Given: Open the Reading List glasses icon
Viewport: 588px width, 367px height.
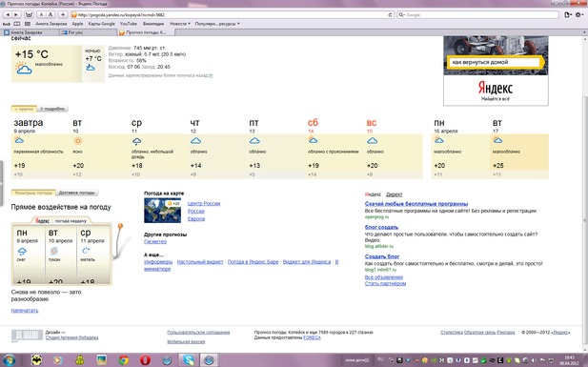Looking at the screenshot, I should coord(7,24).
